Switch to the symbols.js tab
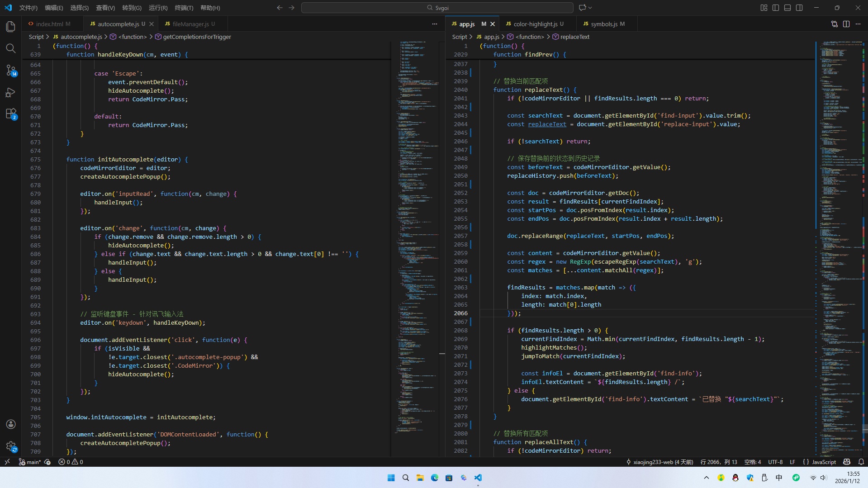 (603, 24)
